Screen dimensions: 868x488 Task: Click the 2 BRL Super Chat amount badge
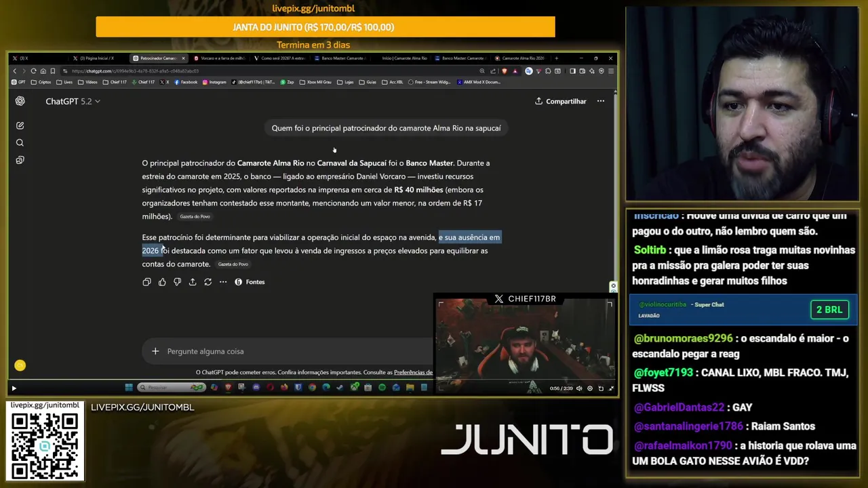point(829,310)
